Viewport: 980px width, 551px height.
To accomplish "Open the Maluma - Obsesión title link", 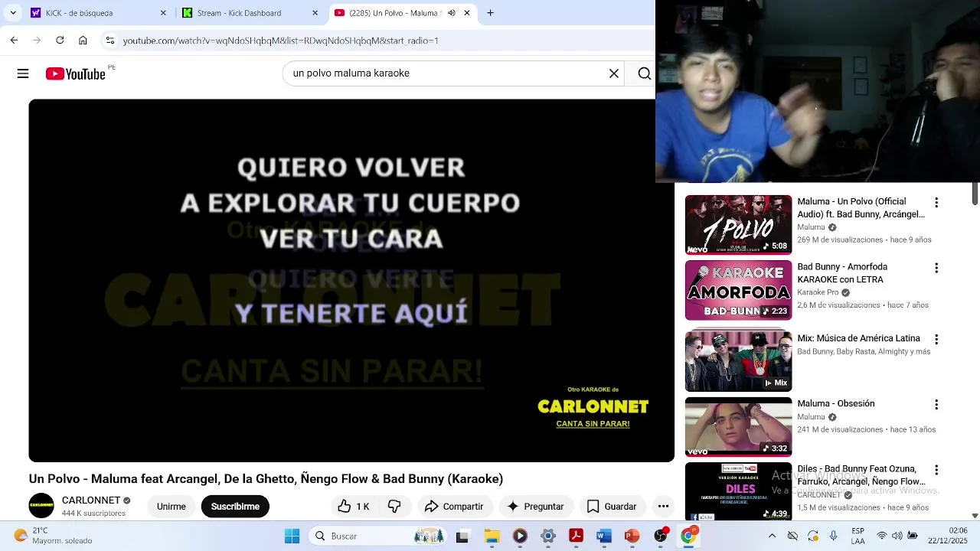I will tap(835, 403).
